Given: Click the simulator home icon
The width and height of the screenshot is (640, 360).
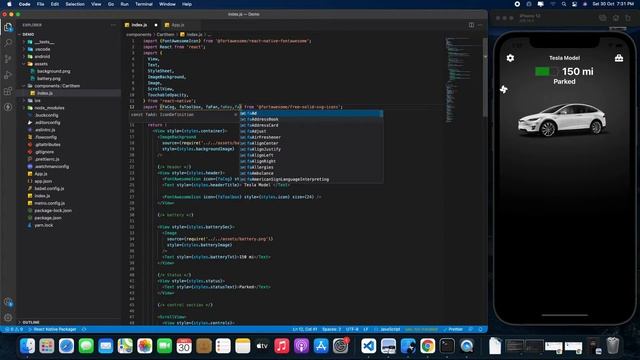Looking at the screenshot, I should (616, 18).
